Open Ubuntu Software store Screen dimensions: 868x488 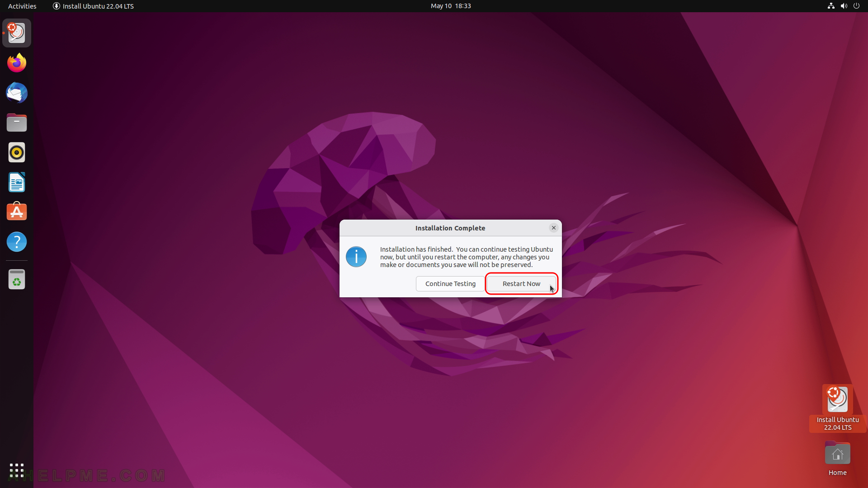pyautogui.click(x=17, y=212)
